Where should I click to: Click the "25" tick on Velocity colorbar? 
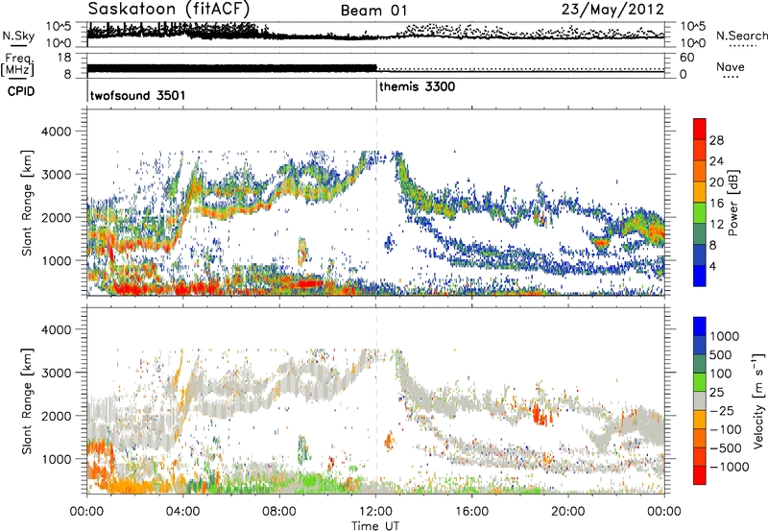(x=717, y=392)
